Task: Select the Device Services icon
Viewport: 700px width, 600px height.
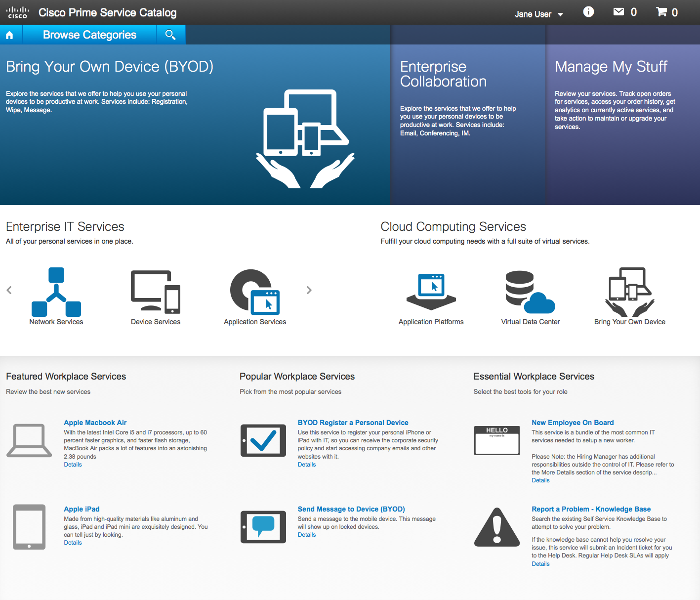Action: tap(156, 292)
